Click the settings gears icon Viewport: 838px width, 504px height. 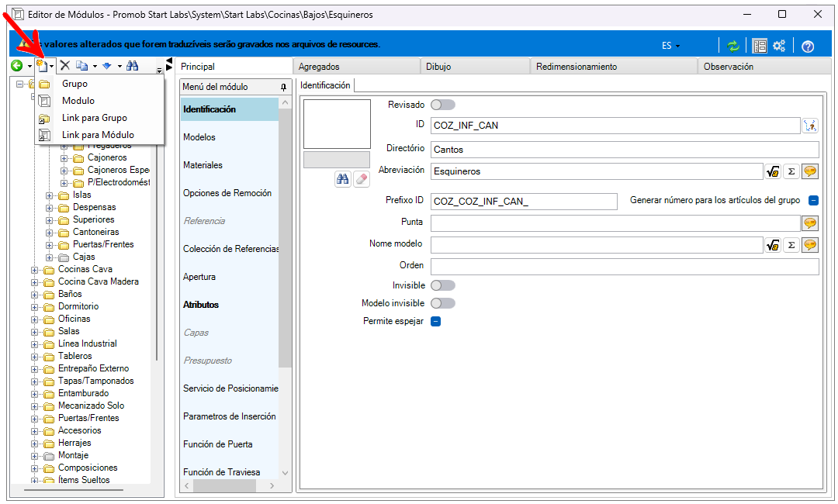[x=779, y=46]
